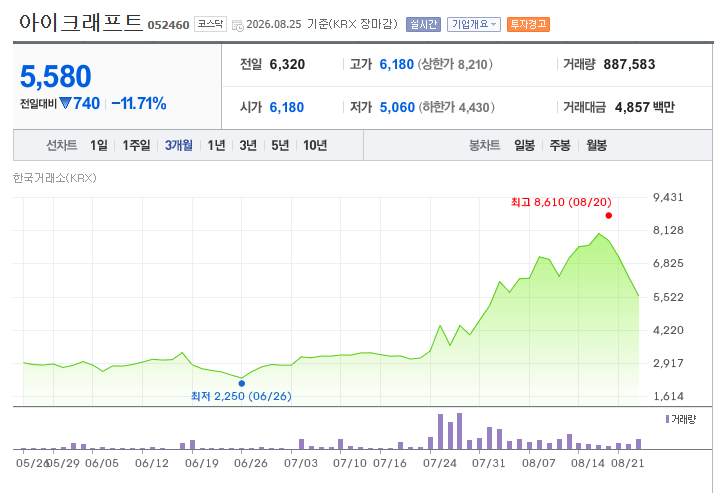Click the 실시간 badge button

click(423, 24)
